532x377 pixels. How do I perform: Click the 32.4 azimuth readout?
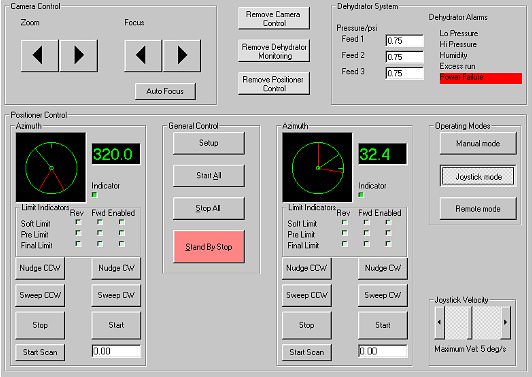[x=382, y=154]
